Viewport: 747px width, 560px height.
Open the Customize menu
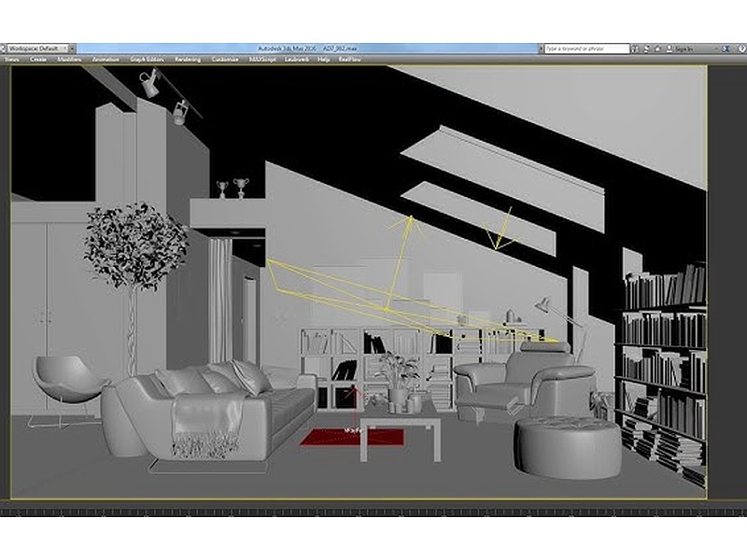pos(225,59)
